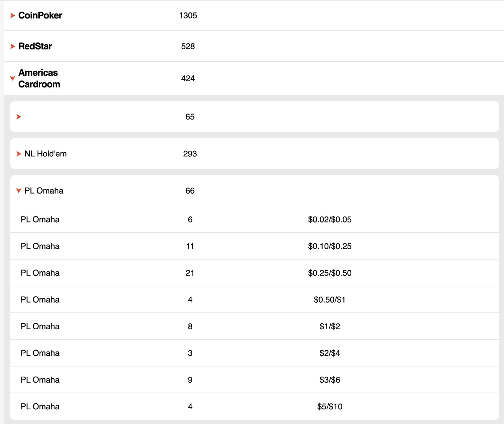
Task: Click the 1305 player count for CoinPoker
Action: point(188,15)
